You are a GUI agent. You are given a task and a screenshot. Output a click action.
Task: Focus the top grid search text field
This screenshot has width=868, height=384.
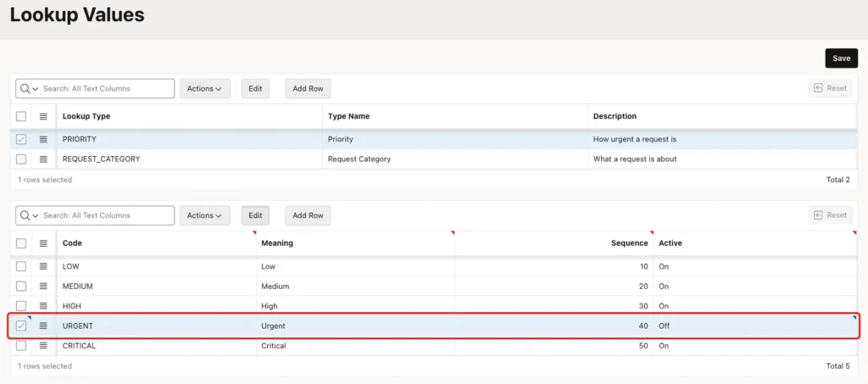tap(107, 88)
